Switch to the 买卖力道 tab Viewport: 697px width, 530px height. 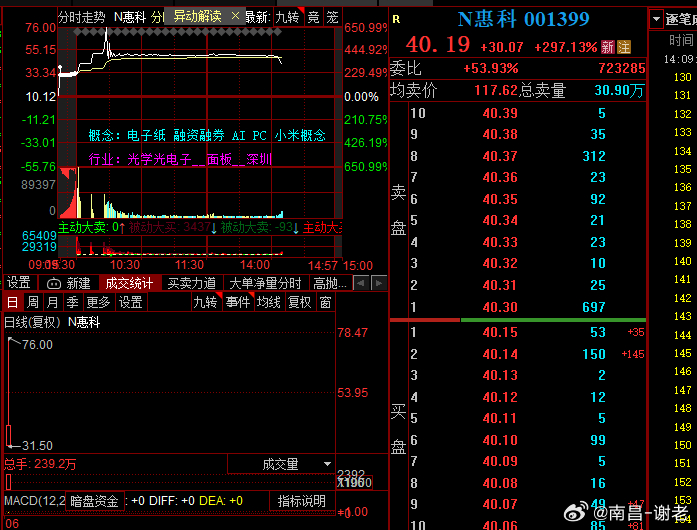coord(192,283)
